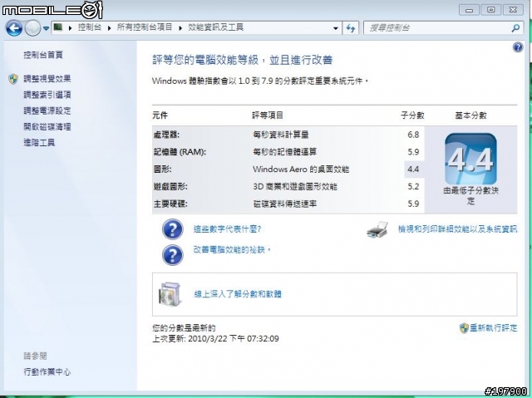Click the magnifier search icon
The width and height of the screenshot is (532, 398).
pos(515,28)
